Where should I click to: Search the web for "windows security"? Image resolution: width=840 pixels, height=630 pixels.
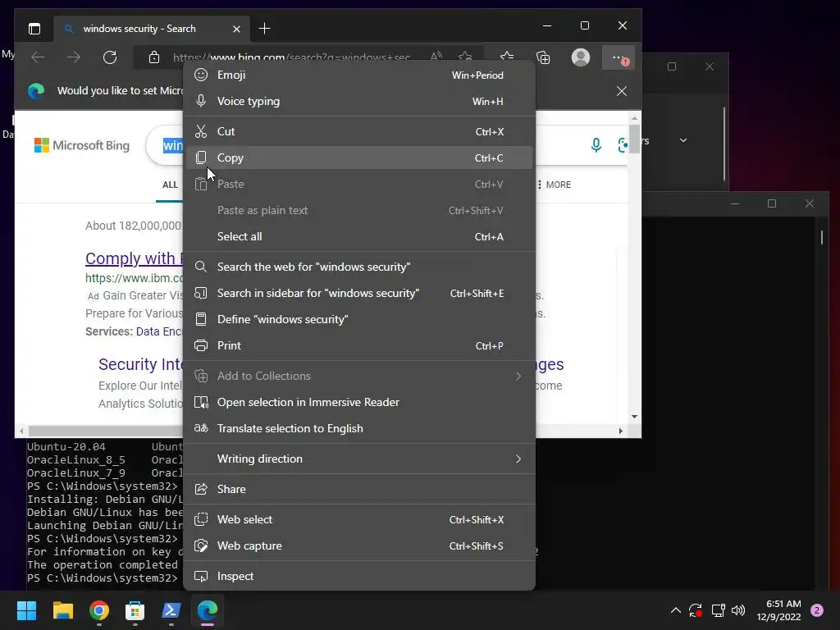359,267
